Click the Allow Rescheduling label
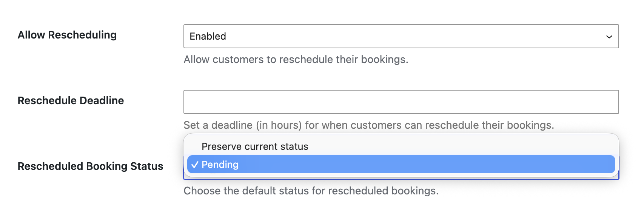Screen dimensions: 644x211 (67, 35)
